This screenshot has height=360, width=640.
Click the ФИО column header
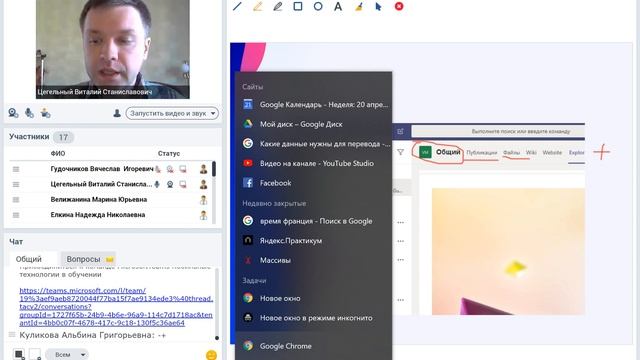tap(58, 153)
